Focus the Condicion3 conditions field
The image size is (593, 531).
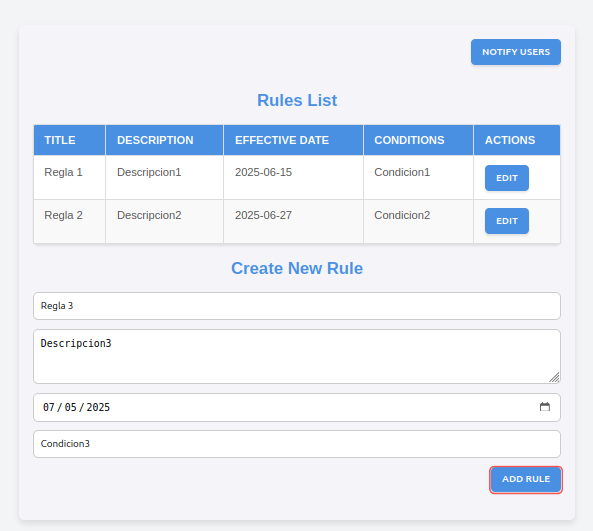point(297,444)
